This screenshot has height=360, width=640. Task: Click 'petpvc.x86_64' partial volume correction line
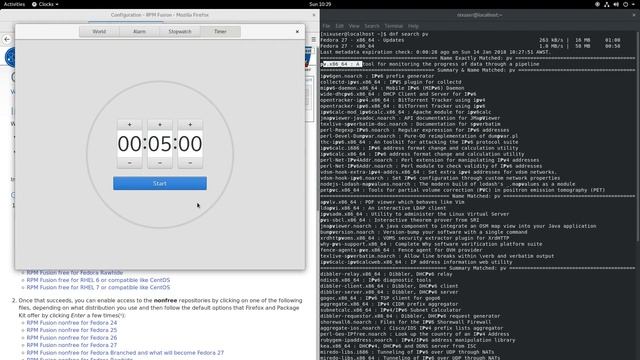(x=462, y=190)
